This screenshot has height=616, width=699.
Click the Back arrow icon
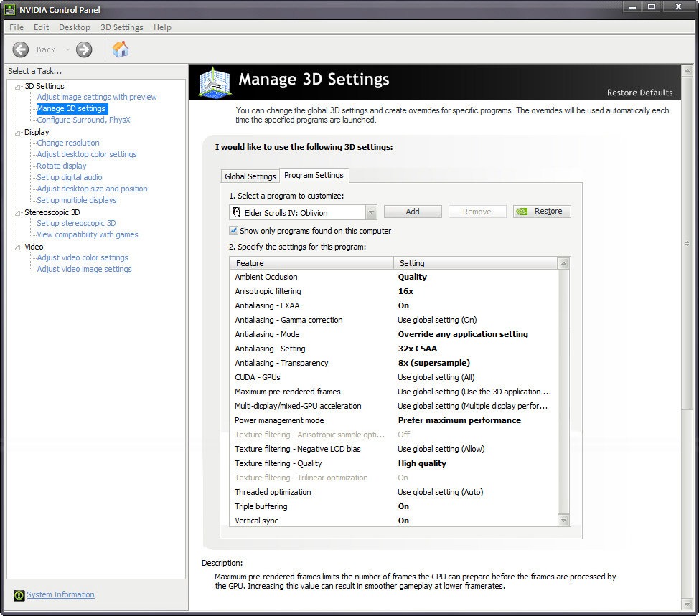click(x=22, y=49)
